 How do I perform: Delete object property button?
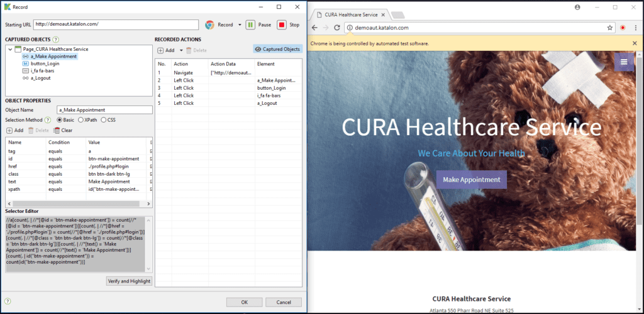[38, 131]
